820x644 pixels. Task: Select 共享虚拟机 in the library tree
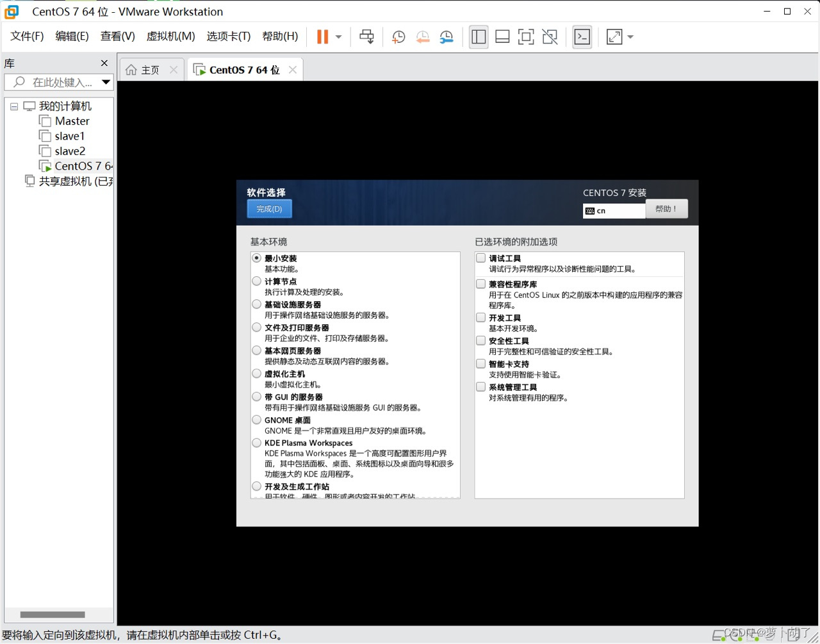click(76, 181)
